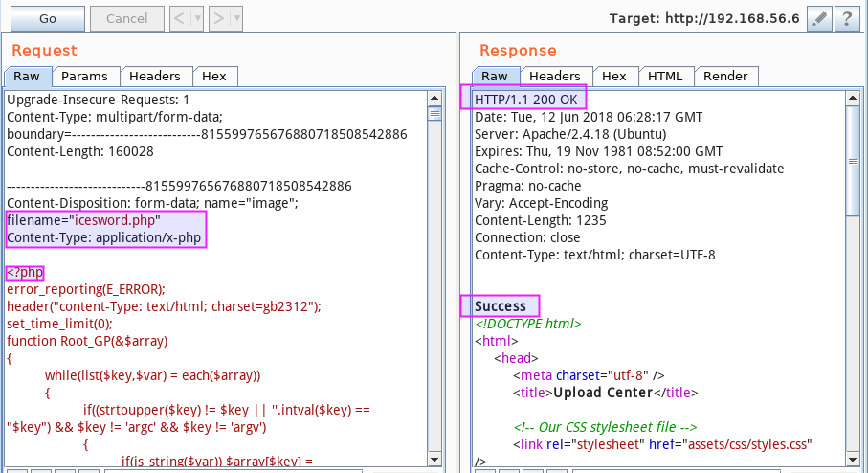The width and height of the screenshot is (868, 473).
Task: Click the Request pane scrollbar thumb
Action: point(434,114)
